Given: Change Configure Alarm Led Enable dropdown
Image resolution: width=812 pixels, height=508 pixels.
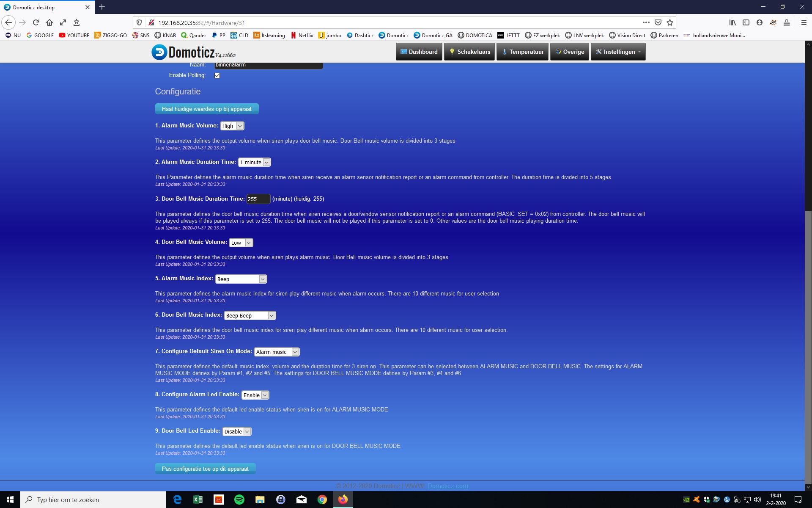Looking at the screenshot, I should click(255, 395).
